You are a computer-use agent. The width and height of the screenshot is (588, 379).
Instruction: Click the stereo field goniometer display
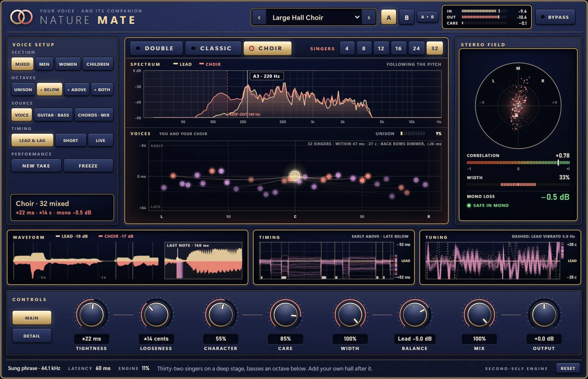[518, 105]
